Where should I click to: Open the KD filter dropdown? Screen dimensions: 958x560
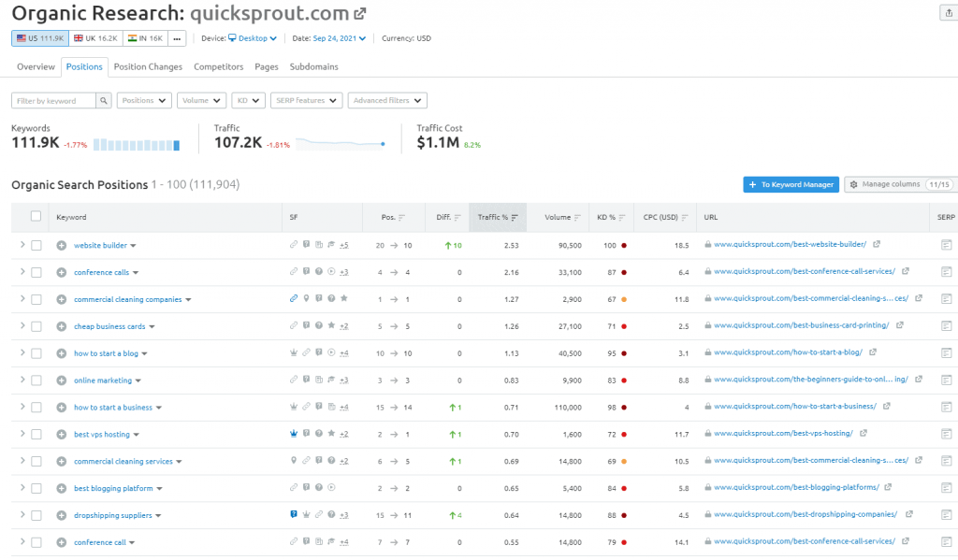[x=248, y=101]
